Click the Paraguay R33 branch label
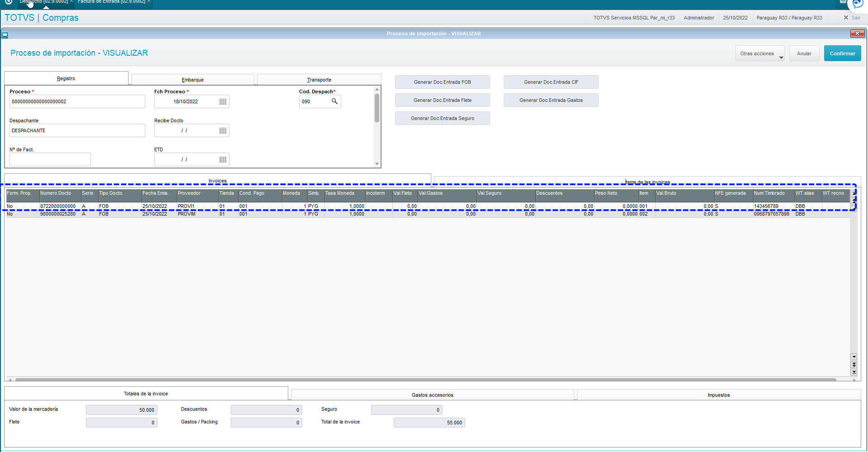868x452 pixels. click(789, 18)
